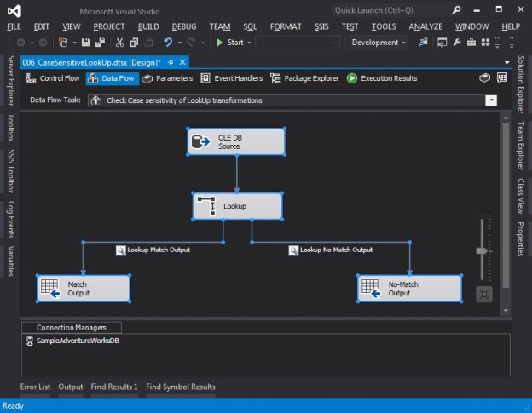Switch to the Control Flow tab

(52, 78)
